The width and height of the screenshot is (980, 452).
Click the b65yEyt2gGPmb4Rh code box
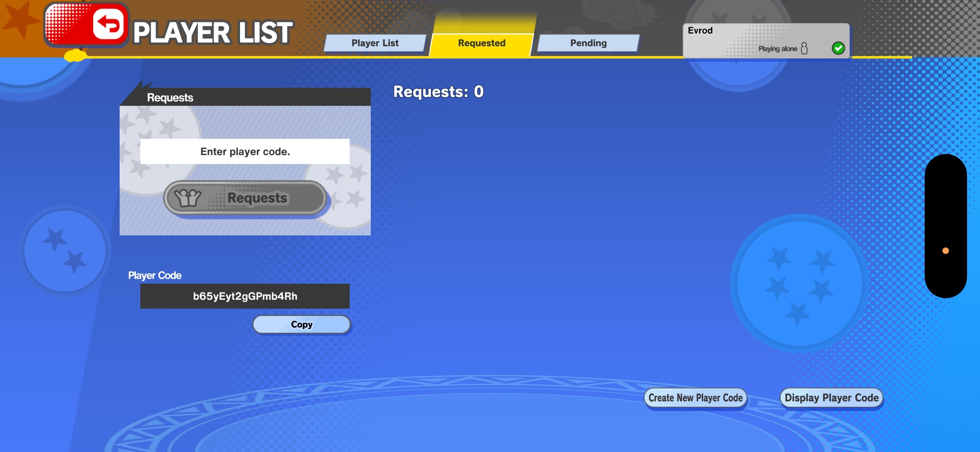(x=245, y=296)
